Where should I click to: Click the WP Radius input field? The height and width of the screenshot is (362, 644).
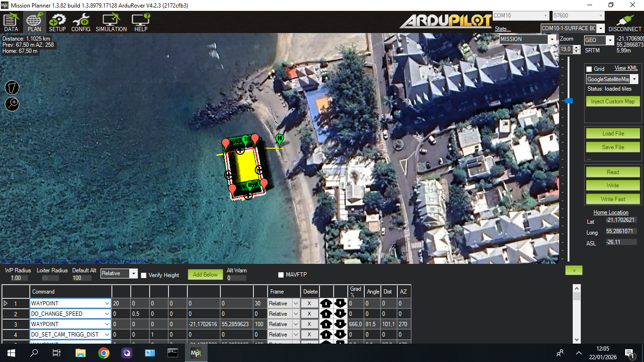point(19,278)
